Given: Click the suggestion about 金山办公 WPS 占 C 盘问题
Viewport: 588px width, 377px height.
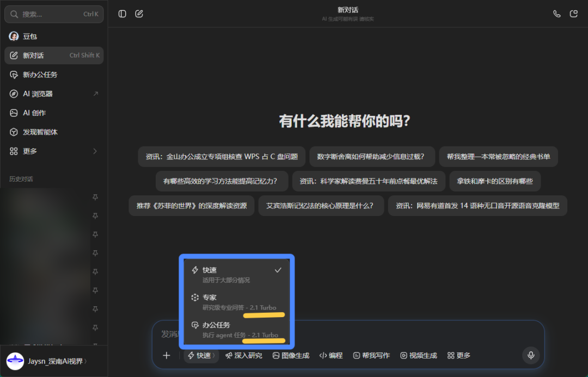Looking at the screenshot, I should click(222, 157).
